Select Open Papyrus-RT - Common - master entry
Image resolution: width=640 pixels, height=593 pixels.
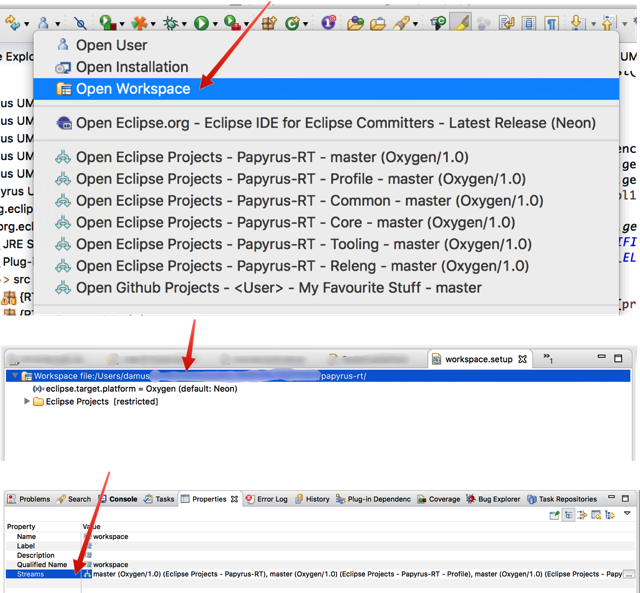point(326,200)
